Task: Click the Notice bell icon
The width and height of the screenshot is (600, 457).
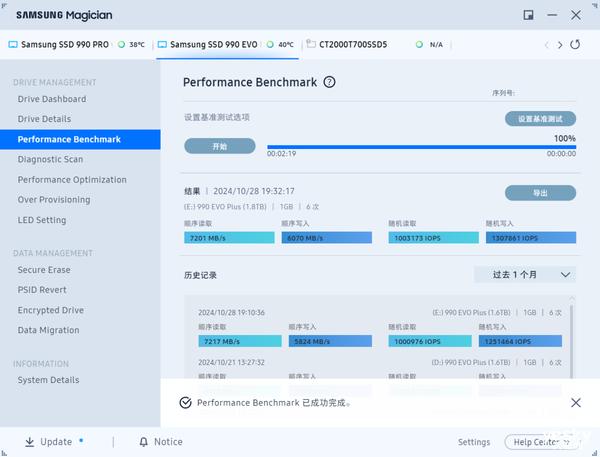Action: tap(143, 442)
